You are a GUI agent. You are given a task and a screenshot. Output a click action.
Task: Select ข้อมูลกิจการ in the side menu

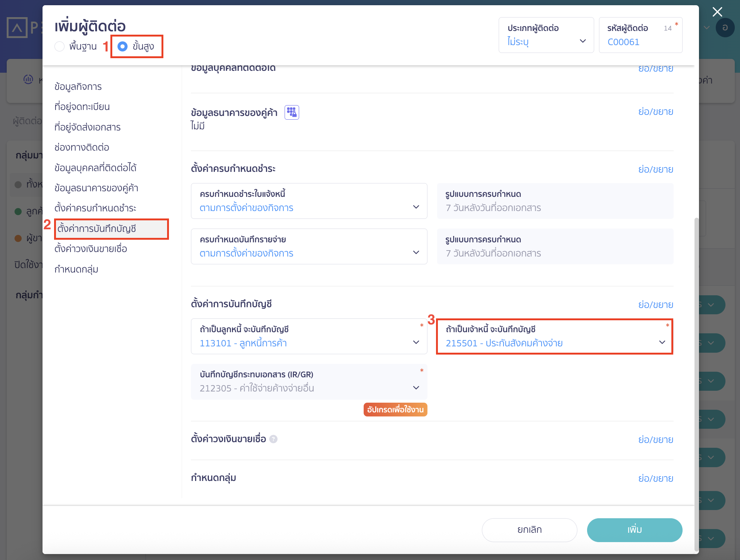[78, 86]
